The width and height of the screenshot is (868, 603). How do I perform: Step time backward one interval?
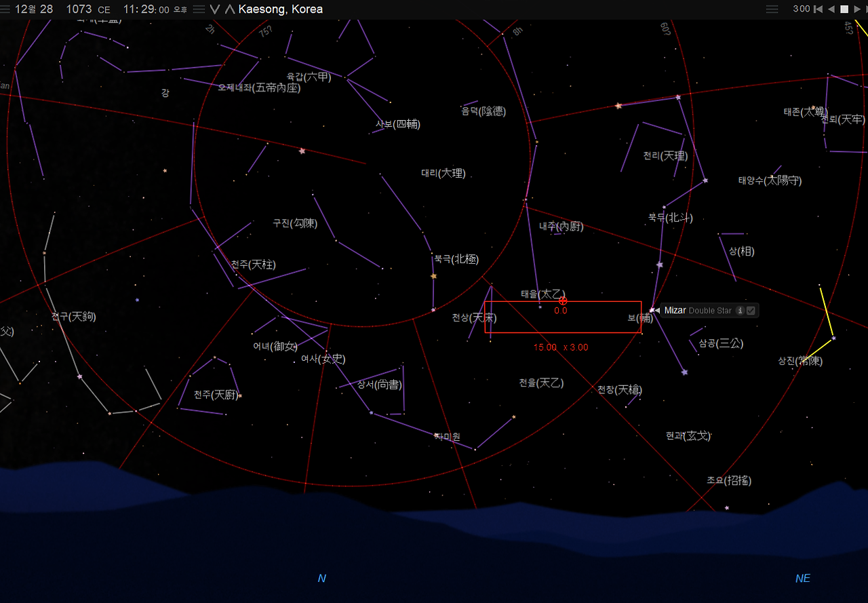818,9
